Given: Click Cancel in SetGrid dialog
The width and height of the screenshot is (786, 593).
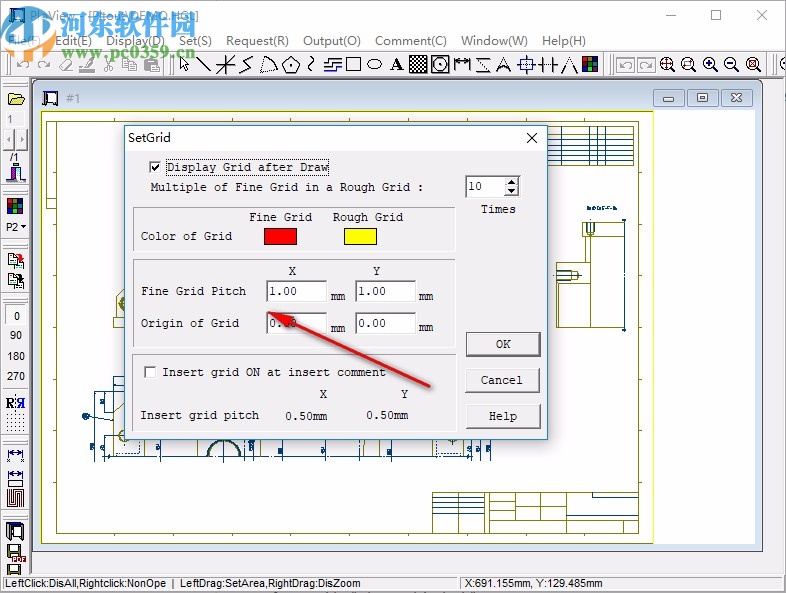Looking at the screenshot, I should 503,380.
